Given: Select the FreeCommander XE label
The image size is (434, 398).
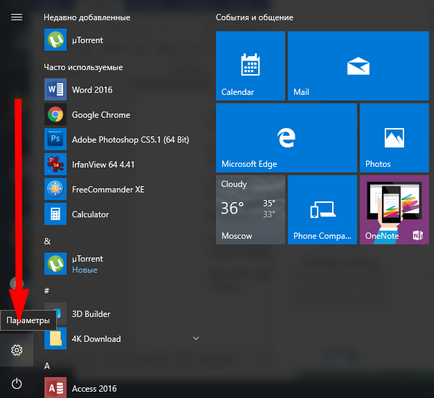Looking at the screenshot, I should (108, 189).
